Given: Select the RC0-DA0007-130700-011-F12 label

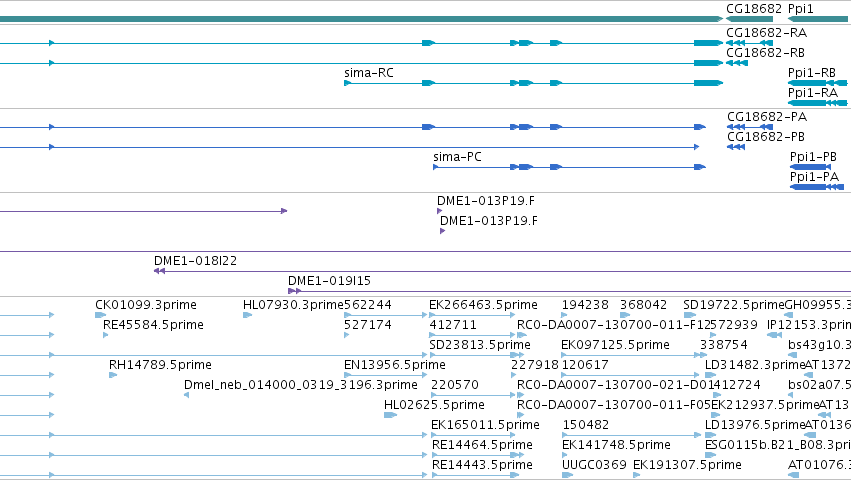Looking at the screenshot, I should tap(613, 325).
